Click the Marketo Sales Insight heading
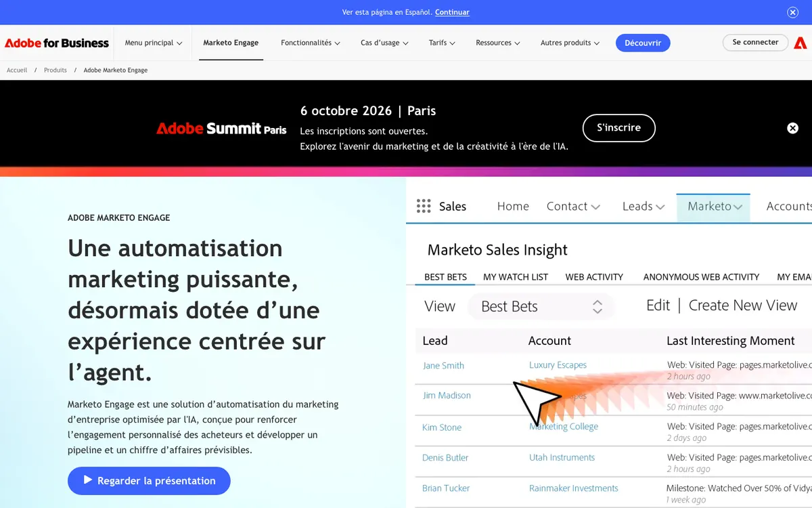Screen dimensions: 812x508 pyautogui.click(x=497, y=250)
